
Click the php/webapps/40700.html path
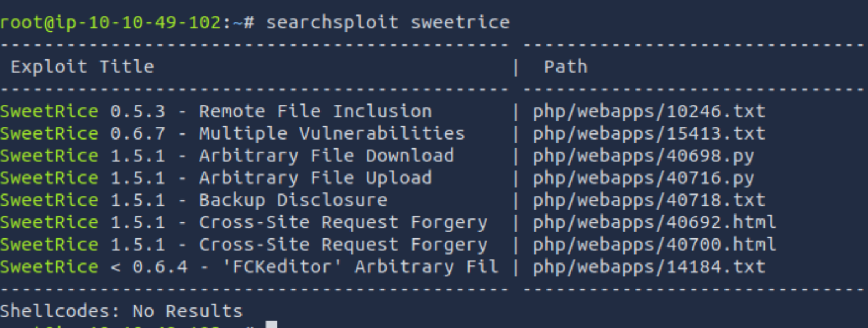click(x=654, y=245)
